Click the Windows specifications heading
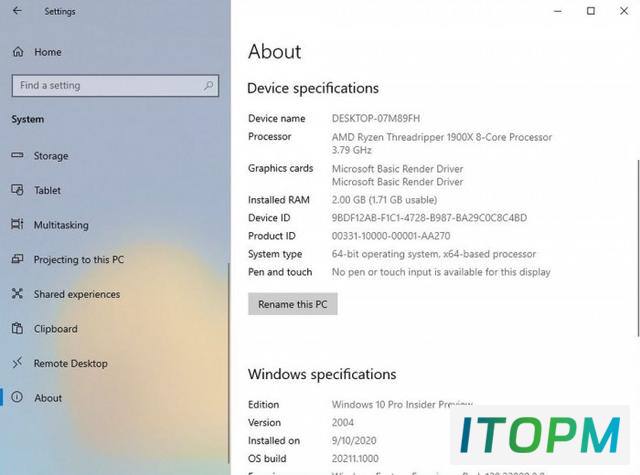Screen dimensions: 640x475 (322, 374)
